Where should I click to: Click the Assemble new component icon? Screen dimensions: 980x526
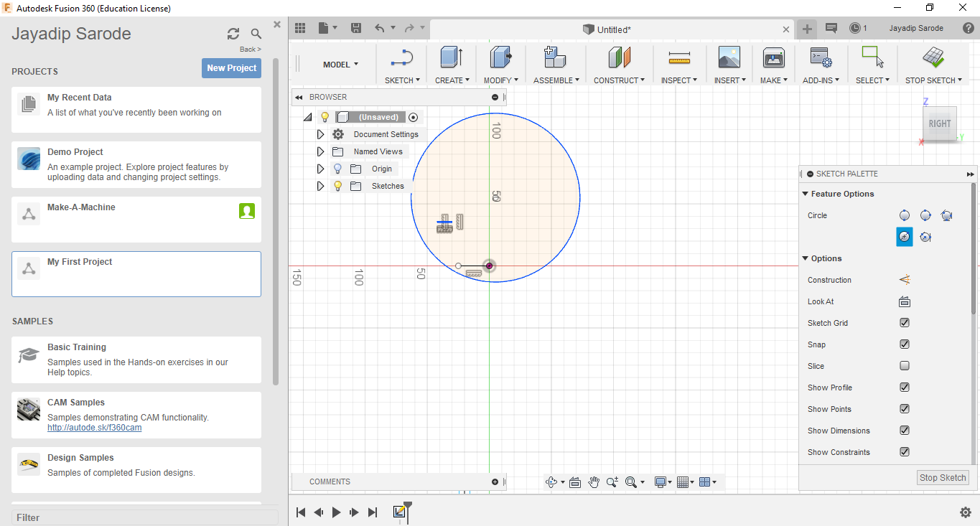[554, 57]
